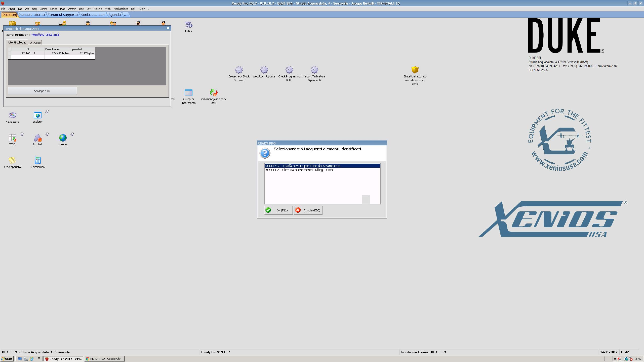644x362 pixels.
Task: Run the WebStock_Update gear icon
Action: (x=264, y=70)
